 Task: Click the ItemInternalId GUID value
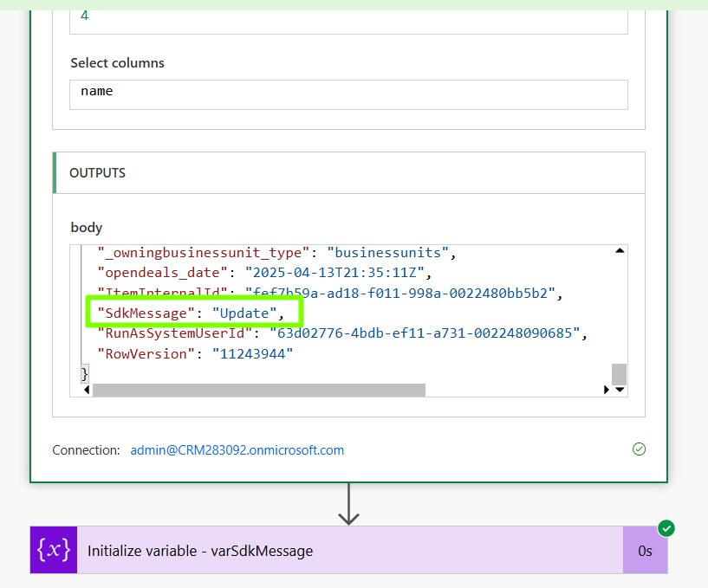pyautogui.click(x=400, y=294)
